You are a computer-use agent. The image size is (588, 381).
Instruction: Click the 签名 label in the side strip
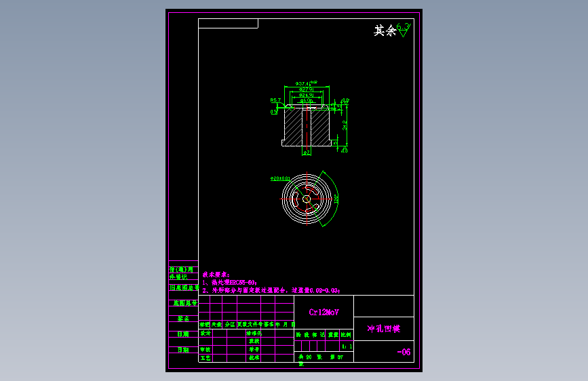point(183,319)
